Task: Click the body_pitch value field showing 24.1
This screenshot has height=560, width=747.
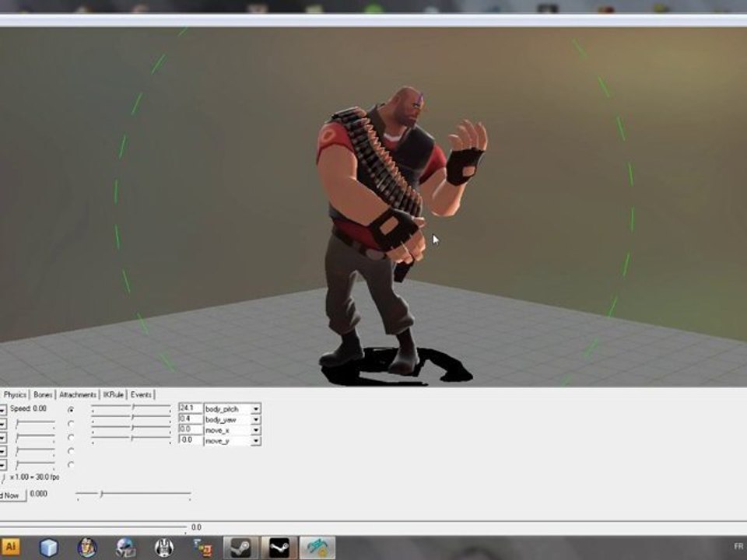Action: 191,408
